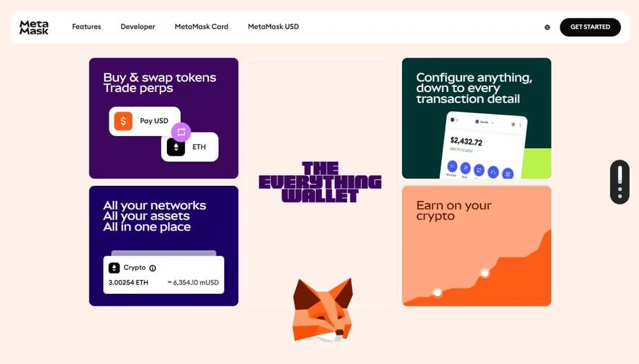Click the blue swap icon in the phone mockup
This screenshot has width=639, height=364.
point(479,170)
